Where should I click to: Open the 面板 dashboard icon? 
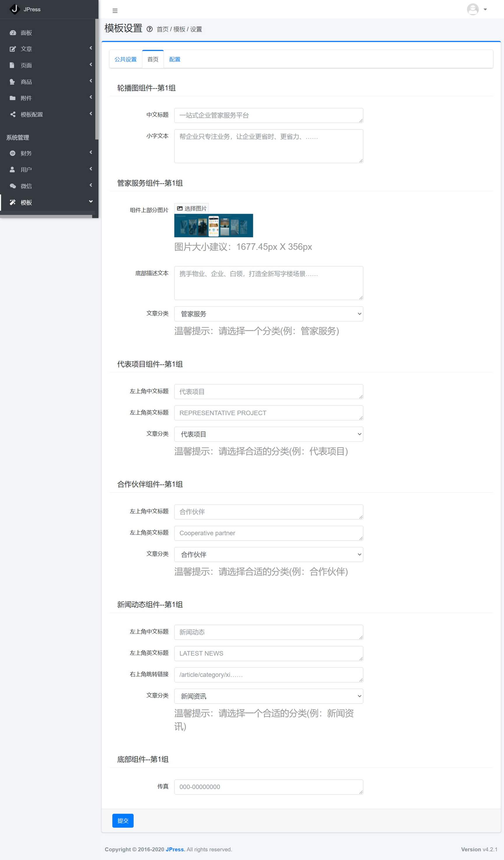(x=13, y=33)
